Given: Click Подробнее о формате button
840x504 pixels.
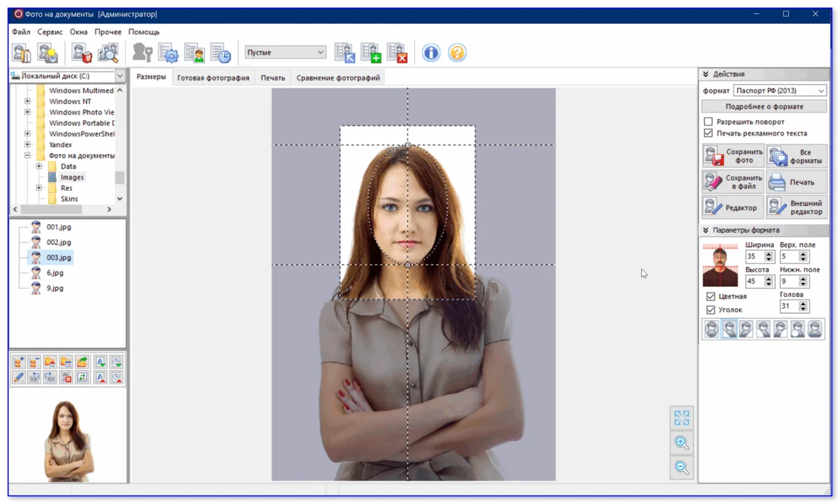Looking at the screenshot, I should [764, 106].
